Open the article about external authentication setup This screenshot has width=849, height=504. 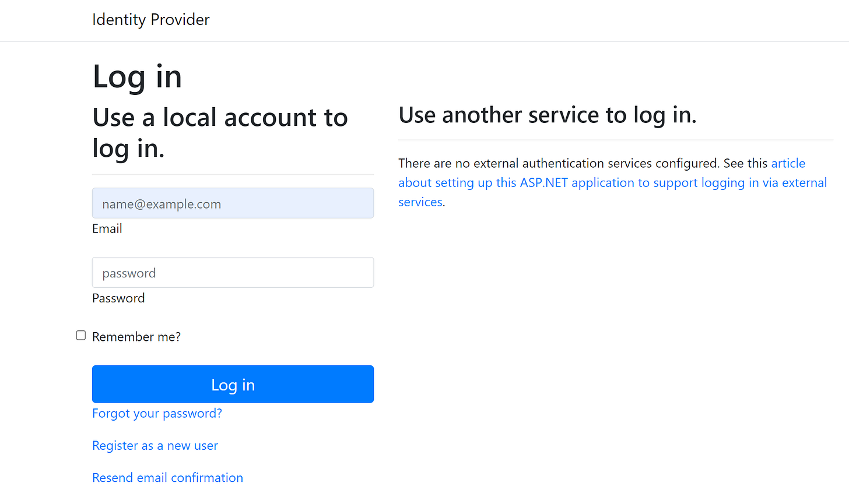[x=788, y=163]
